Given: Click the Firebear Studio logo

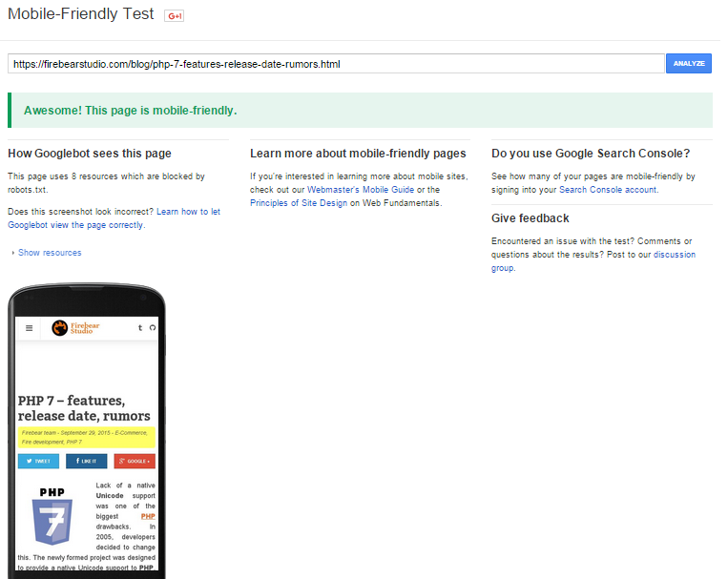Looking at the screenshot, I should point(75,328).
